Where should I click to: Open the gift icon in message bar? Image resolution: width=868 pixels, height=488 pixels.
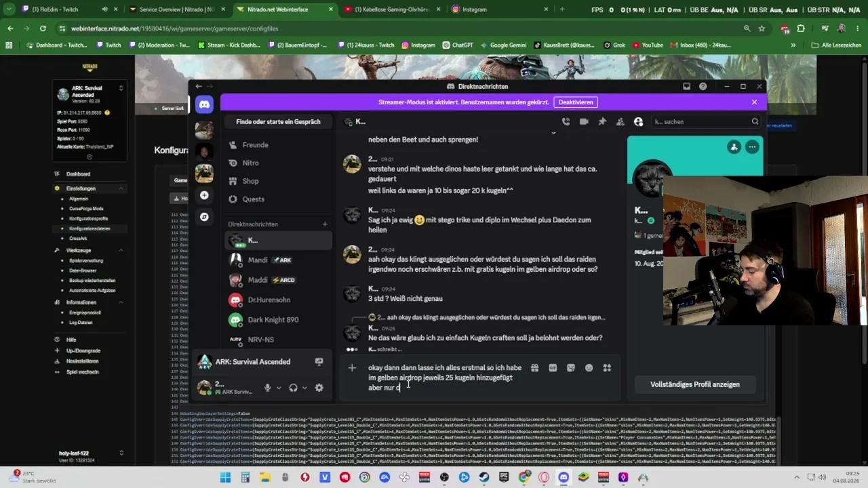[x=534, y=368]
